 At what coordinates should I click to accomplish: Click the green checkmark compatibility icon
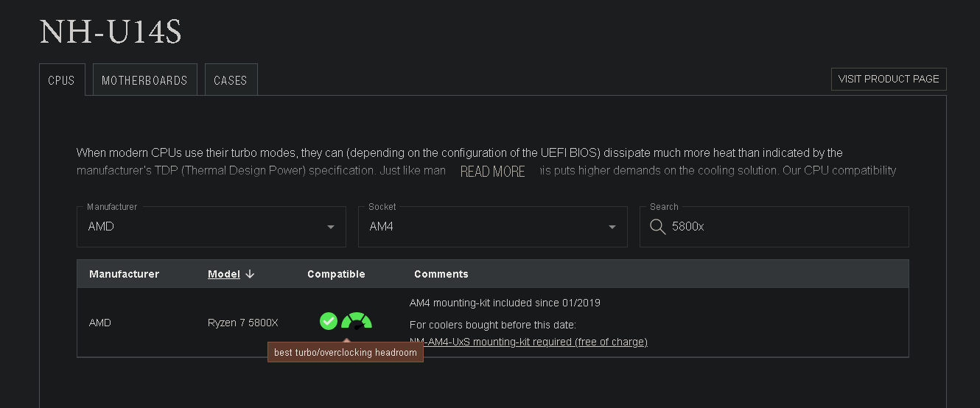(x=329, y=321)
